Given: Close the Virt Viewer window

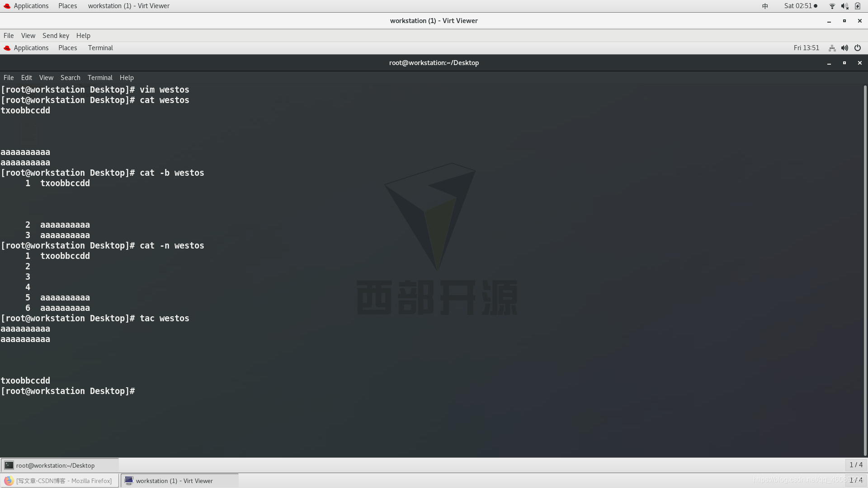Looking at the screenshot, I should 860,21.
